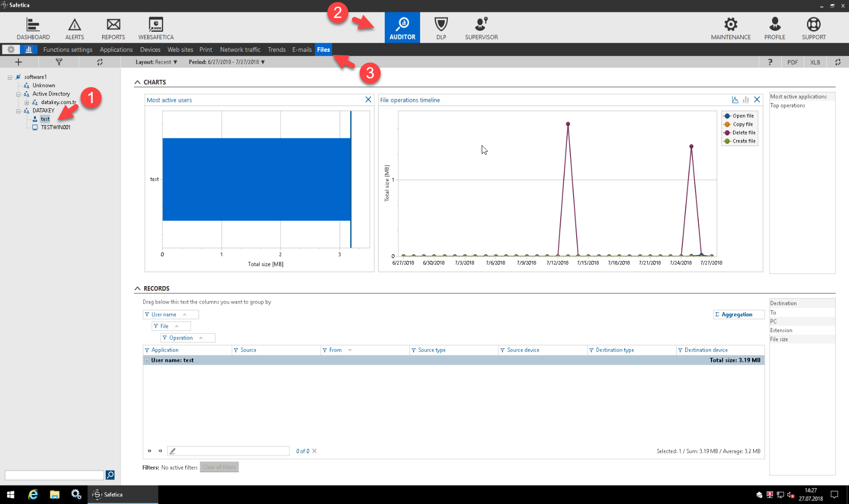
Task: Click the Operation grouping chip
Action: pos(188,338)
